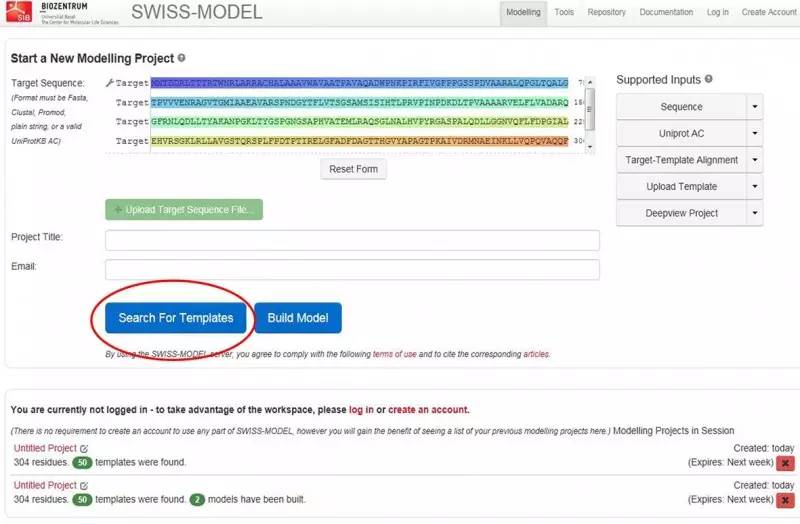Click the orange Target sequence row starting EHVRSG

point(359,141)
